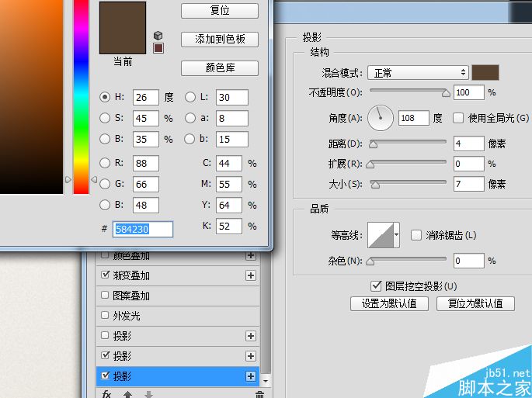Uncheck 图层挖空投影 checkbox
This screenshot has height=398, width=532.
click(x=376, y=286)
